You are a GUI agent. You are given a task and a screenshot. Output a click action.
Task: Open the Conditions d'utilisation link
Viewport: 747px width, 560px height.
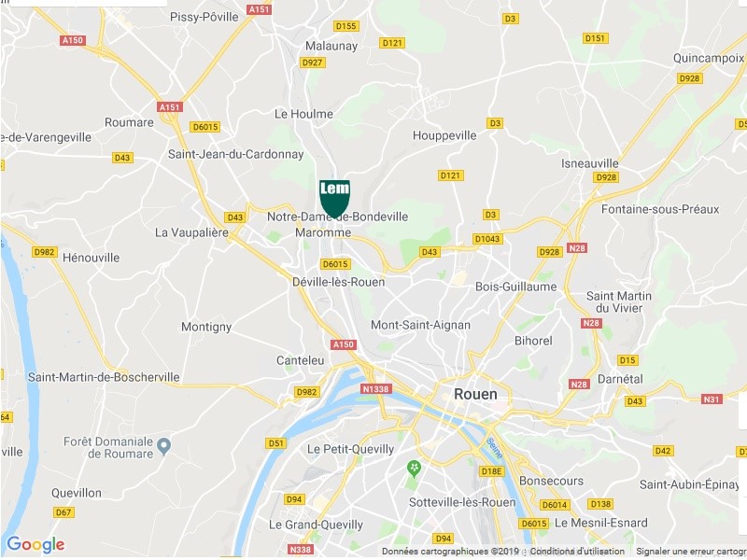pyautogui.click(x=577, y=551)
